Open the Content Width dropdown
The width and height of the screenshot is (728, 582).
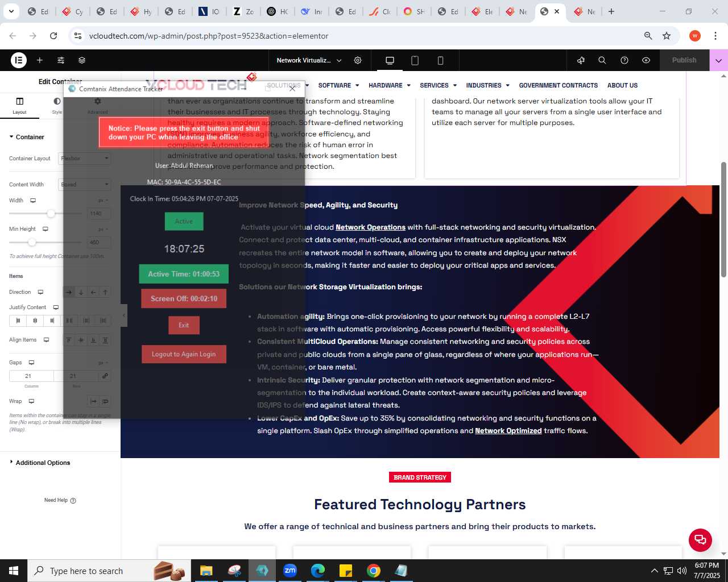[x=85, y=185]
